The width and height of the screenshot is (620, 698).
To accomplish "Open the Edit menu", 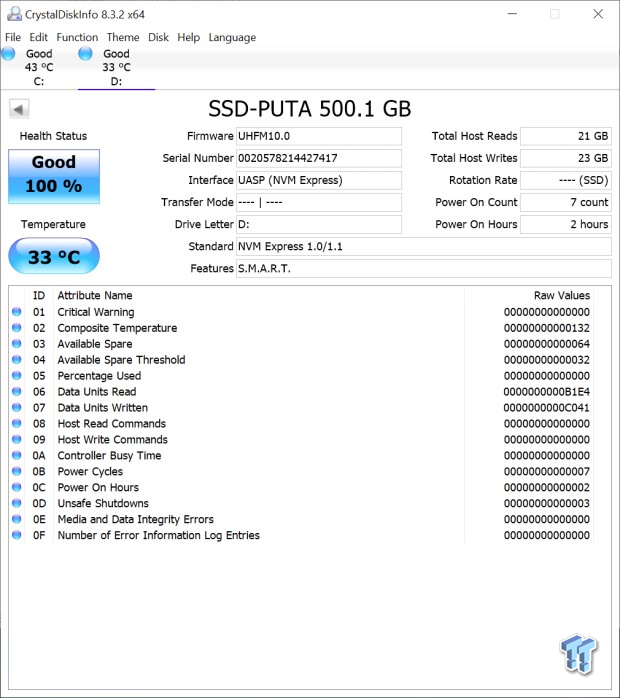I will [39, 37].
